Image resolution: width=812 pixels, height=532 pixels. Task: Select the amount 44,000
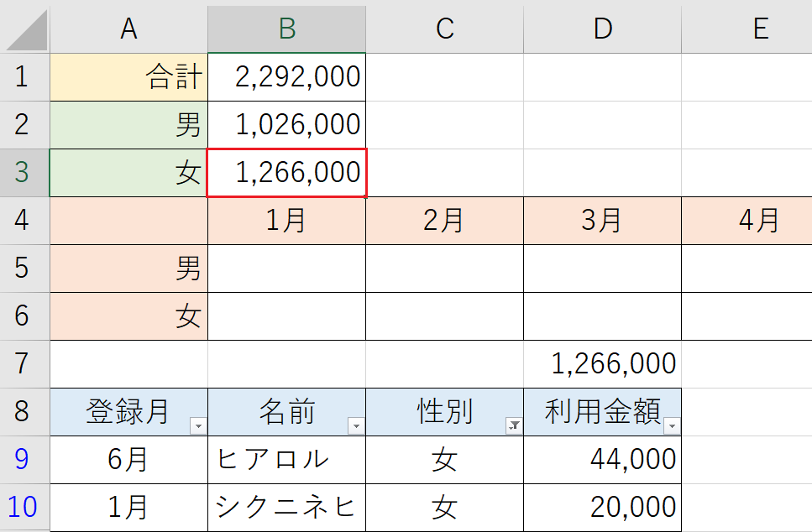click(x=603, y=460)
